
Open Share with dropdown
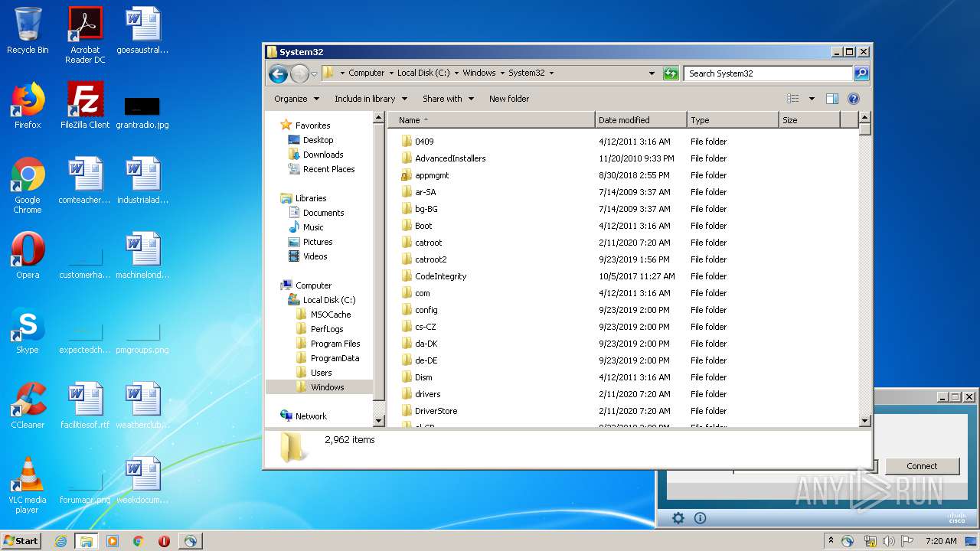tap(448, 99)
